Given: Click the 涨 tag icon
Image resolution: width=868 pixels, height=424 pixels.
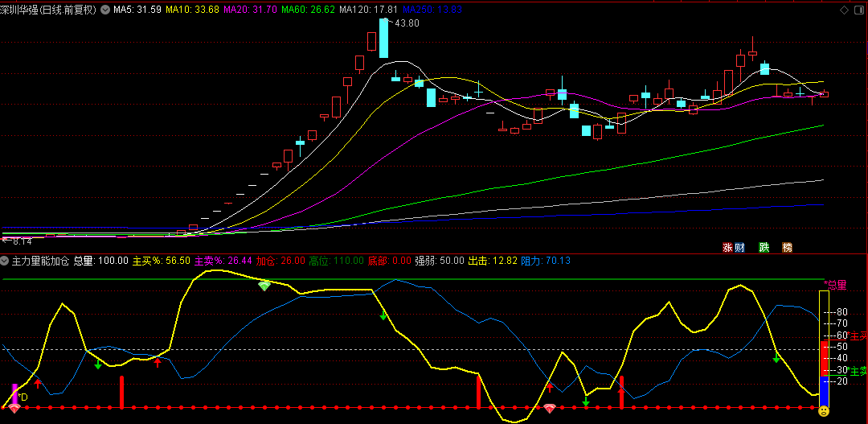Looking at the screenshot, I should [x=728, y=248].
